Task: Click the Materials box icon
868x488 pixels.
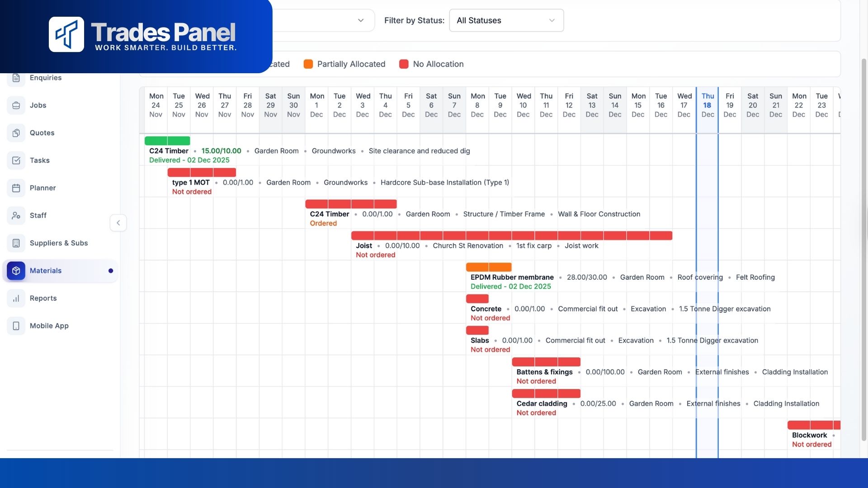Action: pos(16,271)
